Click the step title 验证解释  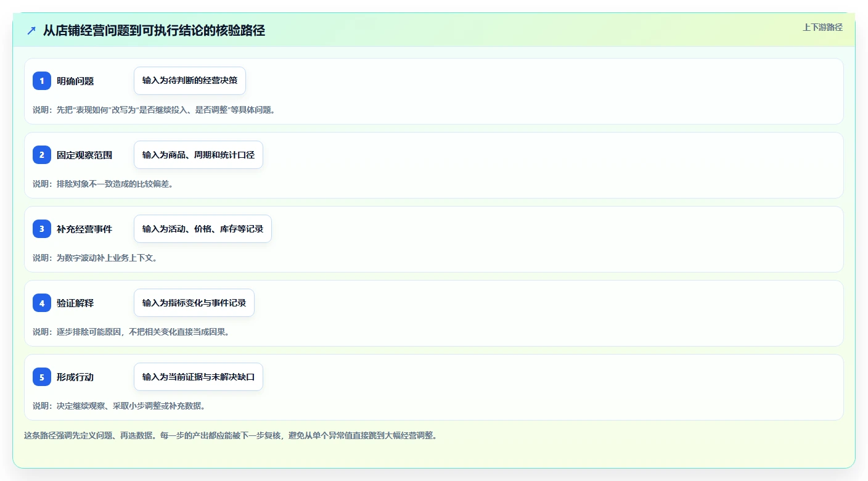click(x=75, y=303)
